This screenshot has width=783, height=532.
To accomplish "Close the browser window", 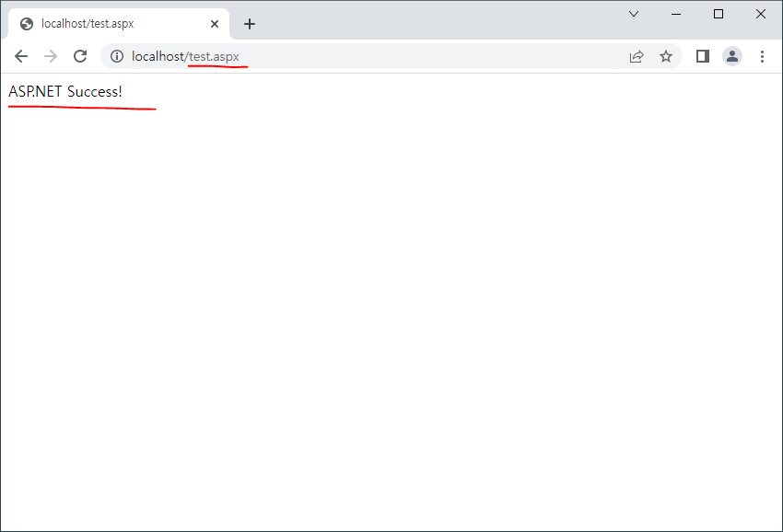I will click(761, 14).
